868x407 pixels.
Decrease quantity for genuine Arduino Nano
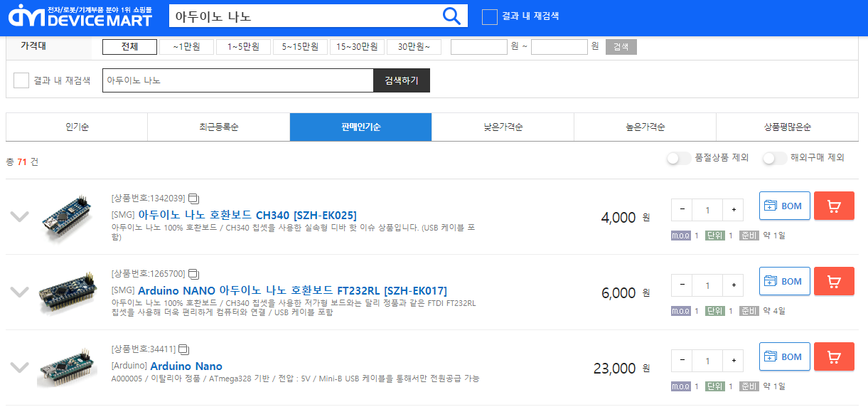[682, 361]
